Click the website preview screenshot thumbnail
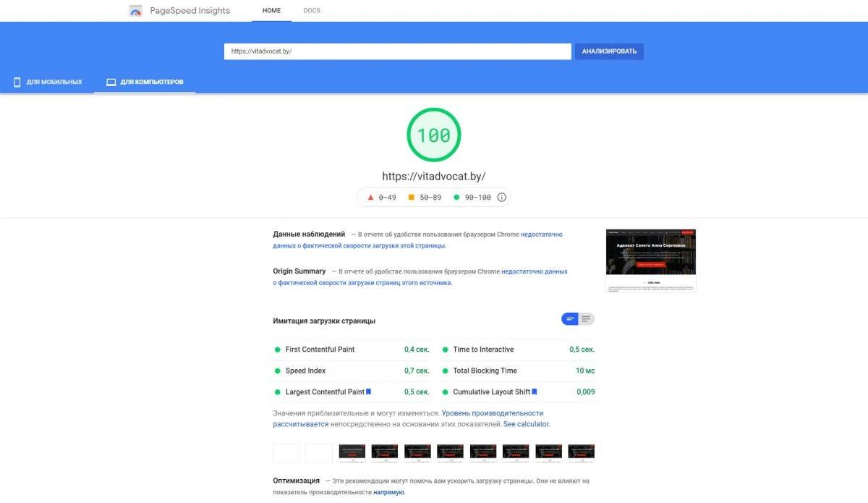Screen dimensions: 868x503 pos(651,261)
